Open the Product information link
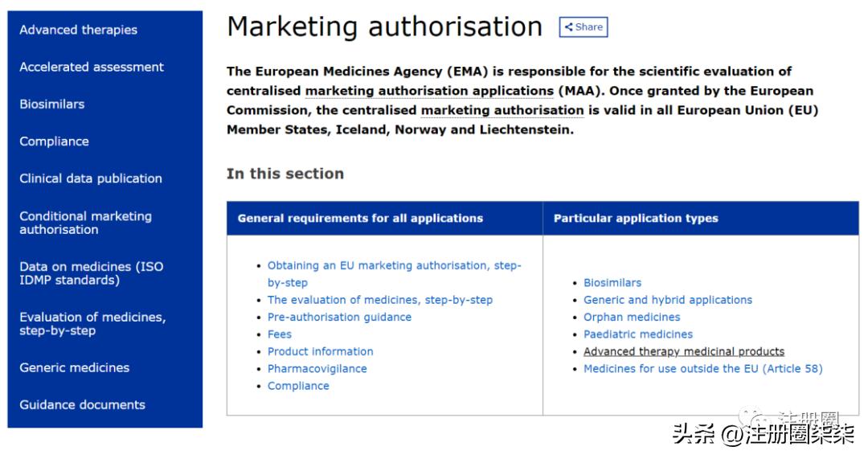Image resolution: width=868 pixels, height=459 pixels. (320, 351)
